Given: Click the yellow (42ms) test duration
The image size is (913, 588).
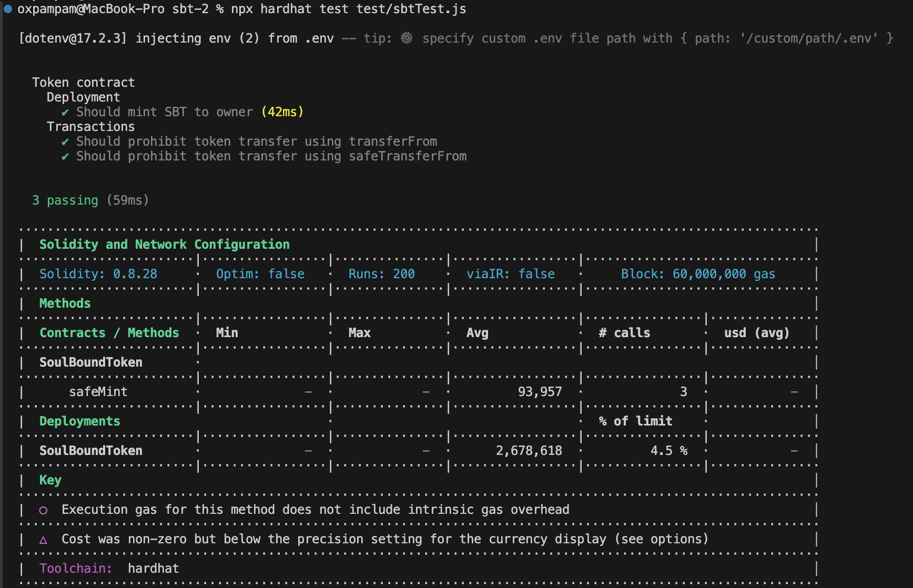Looking at the screenshot, I should click(x=282, y=112).
